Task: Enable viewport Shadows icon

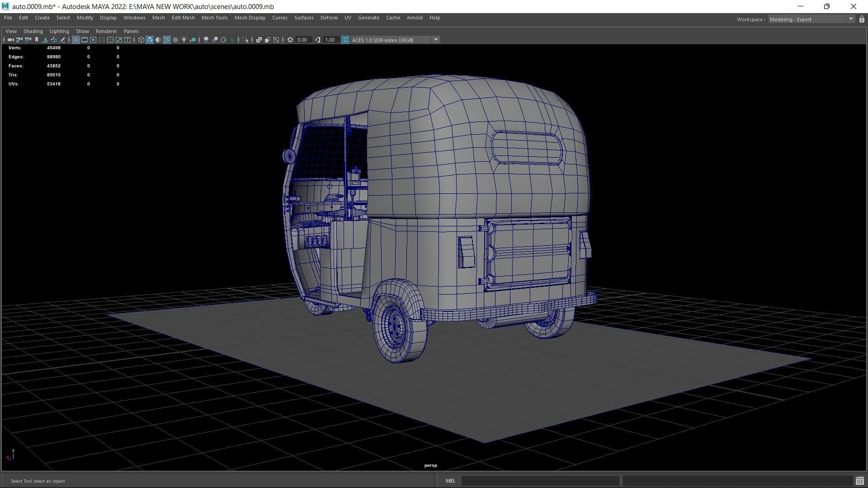Action: pyautogui.click(x=193, y=40)
